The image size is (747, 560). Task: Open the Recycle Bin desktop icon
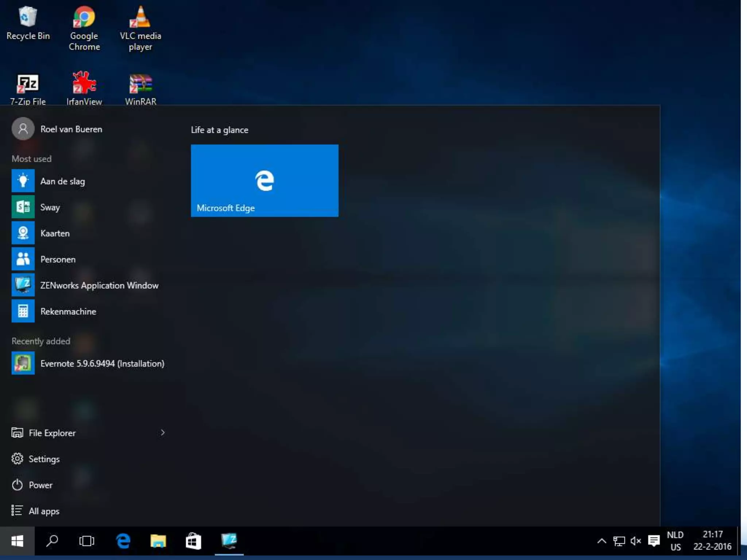click(x=28, y=24)
